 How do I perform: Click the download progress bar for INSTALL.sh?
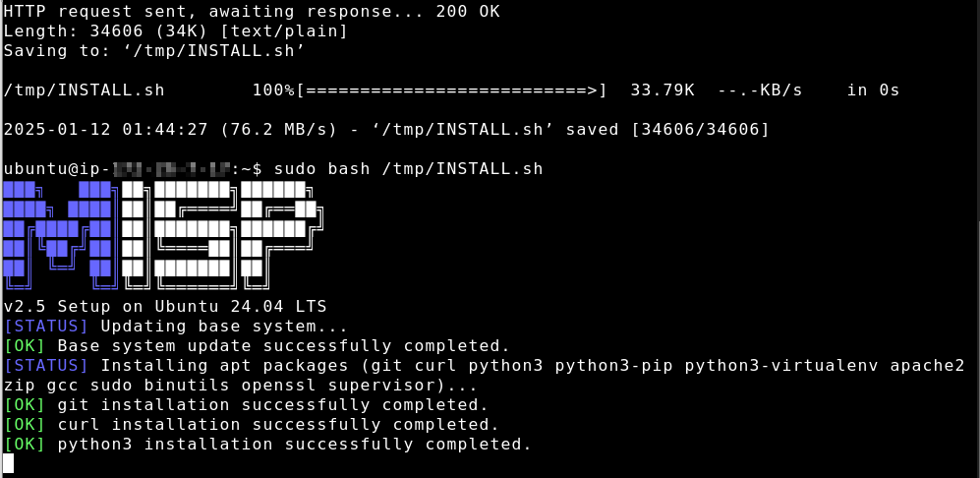(x=451, y=90)
